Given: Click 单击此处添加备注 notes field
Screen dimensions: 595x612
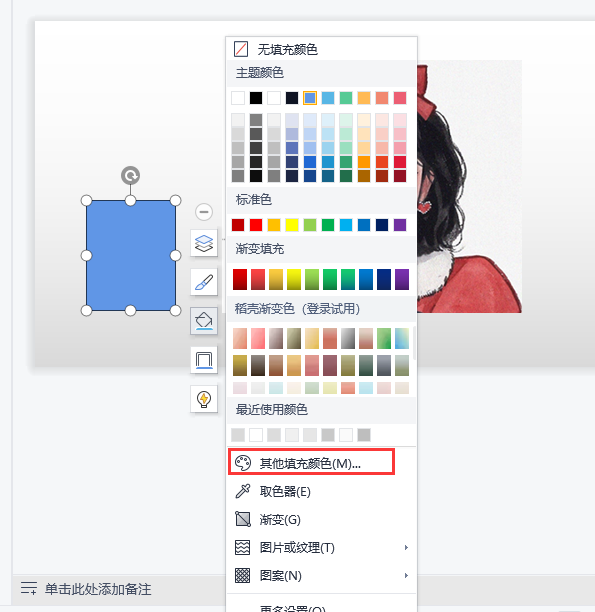Looking at the screenshot, I should coord(98,589).
